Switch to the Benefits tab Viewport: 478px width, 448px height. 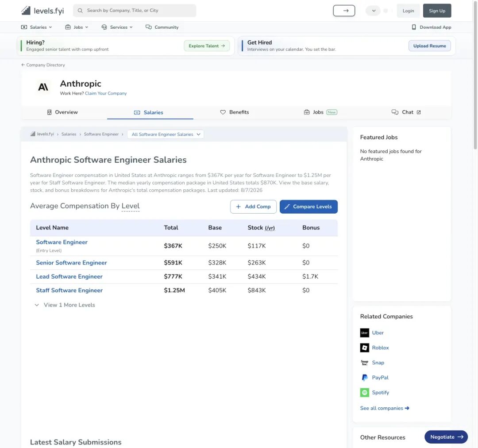click(235, 112)
